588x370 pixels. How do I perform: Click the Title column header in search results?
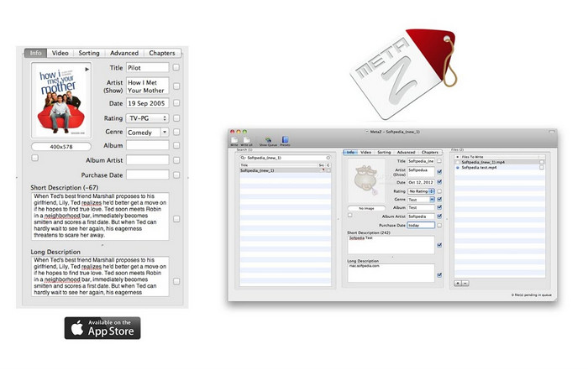[279, 164]
